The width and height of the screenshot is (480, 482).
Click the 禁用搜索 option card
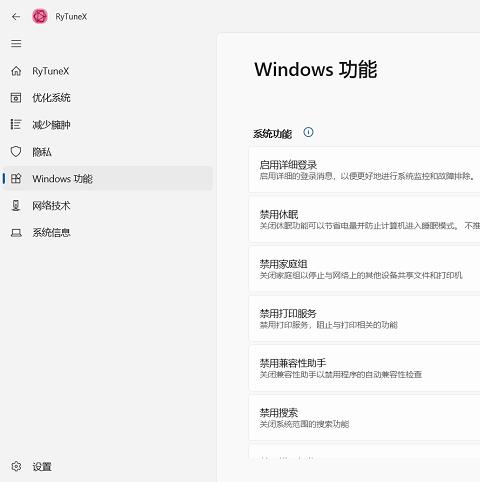[x=364, y=418]
